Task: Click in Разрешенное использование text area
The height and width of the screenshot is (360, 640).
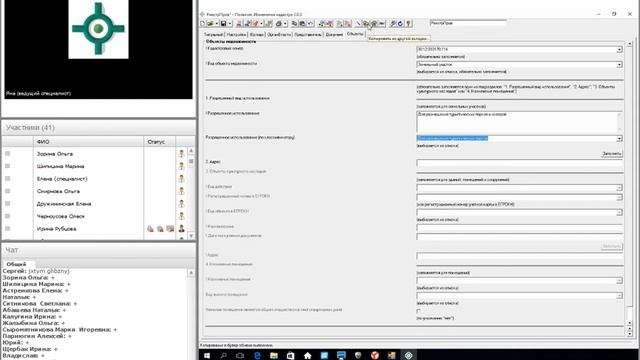Action: tap(519, 121)
